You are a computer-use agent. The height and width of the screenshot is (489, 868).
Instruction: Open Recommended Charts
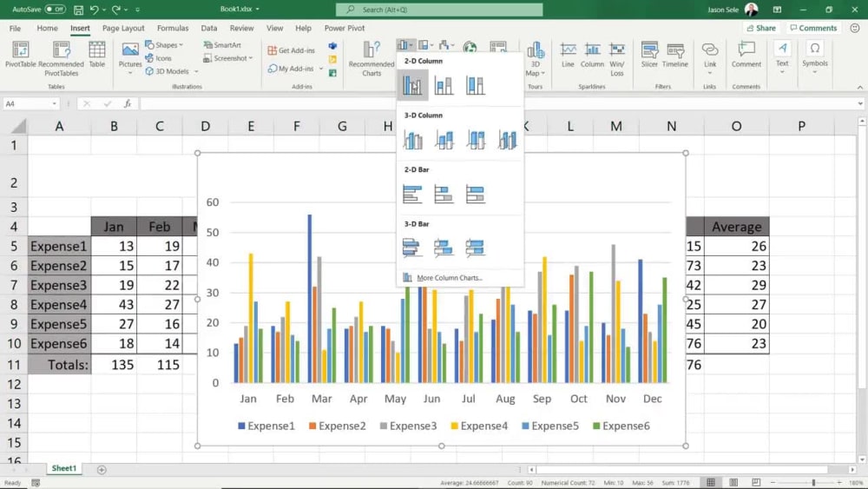(x=372, y=59)
